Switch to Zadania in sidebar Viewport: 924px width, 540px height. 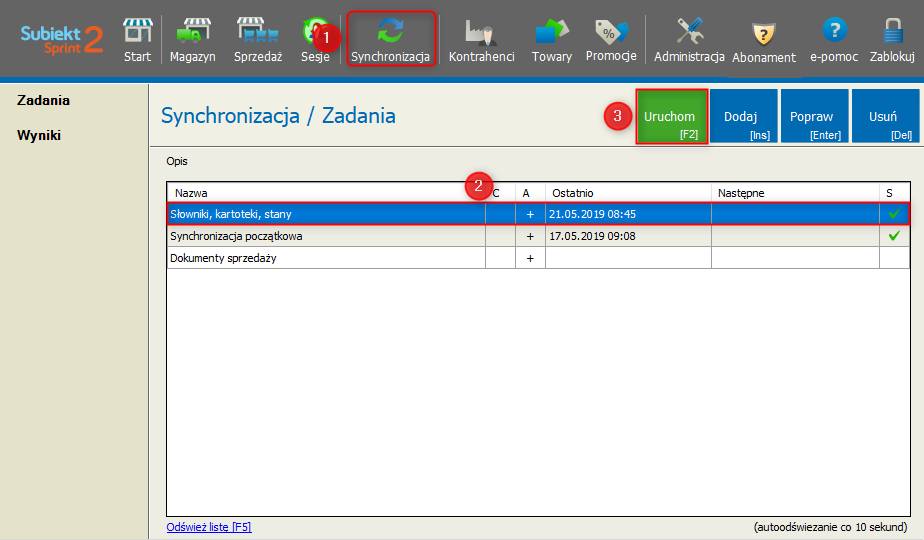coord(43,100)
